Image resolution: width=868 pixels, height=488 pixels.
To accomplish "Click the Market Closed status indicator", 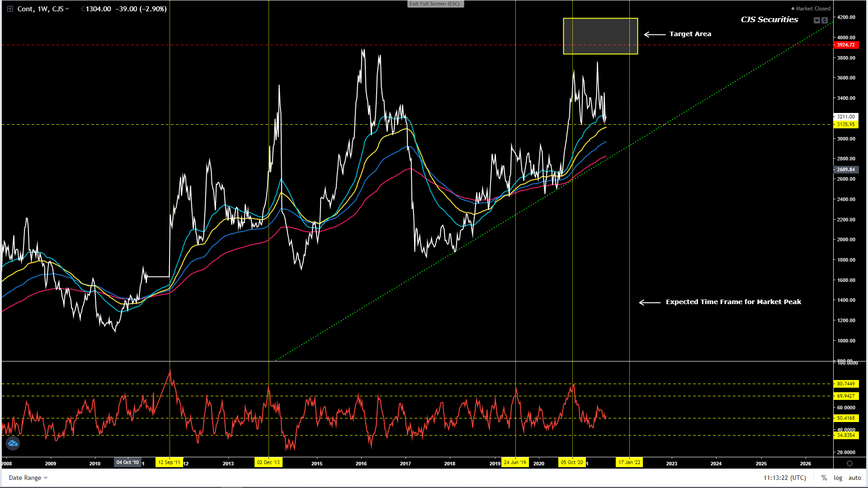I will click(811, 9).
